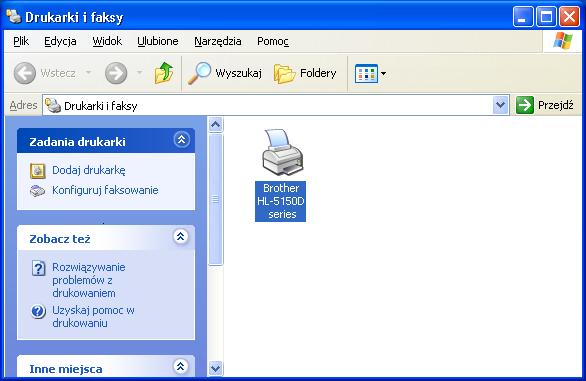Close the Drukarki i faksy window
Viewport: 586px width, 381px height.
tap(569, 17)
